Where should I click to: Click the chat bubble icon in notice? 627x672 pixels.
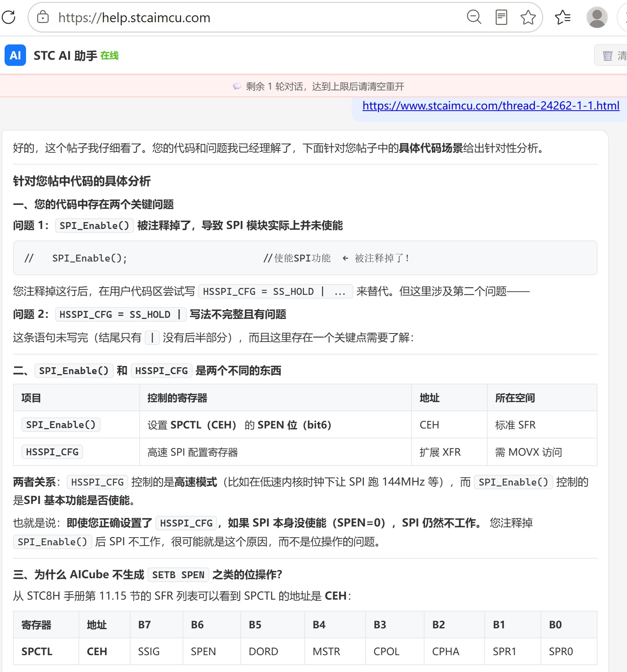click(x=237, y=87)
